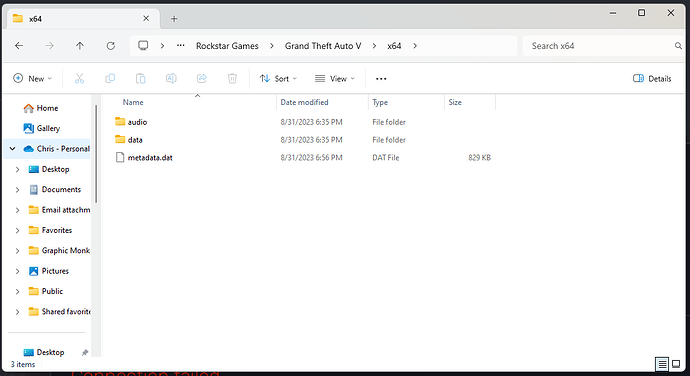The height and width of the screenshot is (376, 690).
Task: Navigate to Grand Theft Auto V breadcrumb
Action: click(x=323, y=46)
